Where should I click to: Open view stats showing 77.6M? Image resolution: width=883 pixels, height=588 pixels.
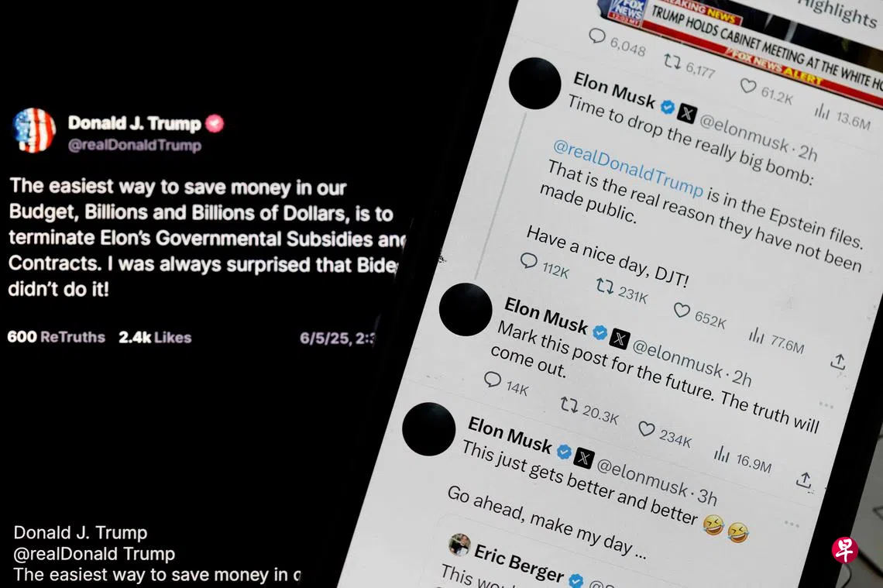(x=756, y=336)
